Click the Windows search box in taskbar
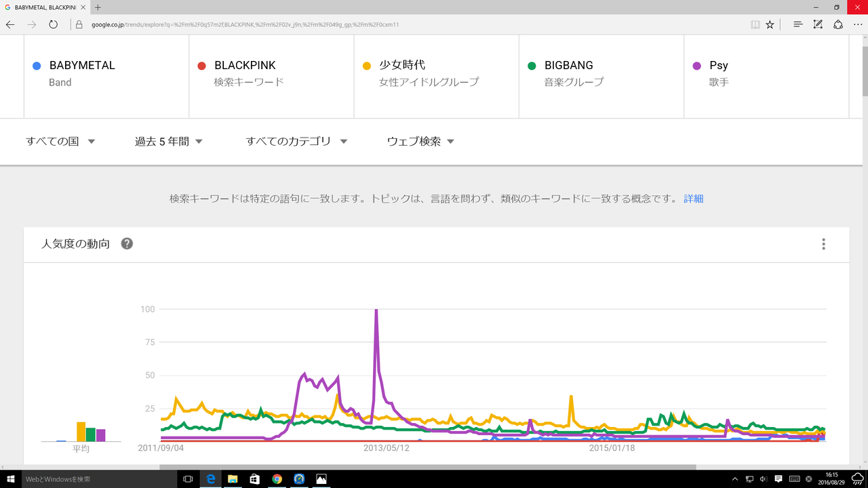 point(99,479)
